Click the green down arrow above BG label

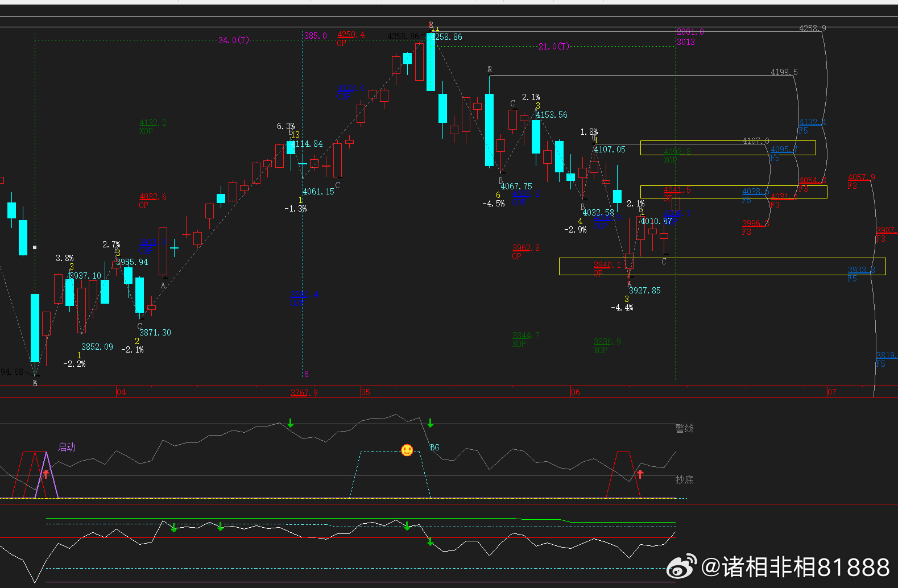(x=431, y=423)
